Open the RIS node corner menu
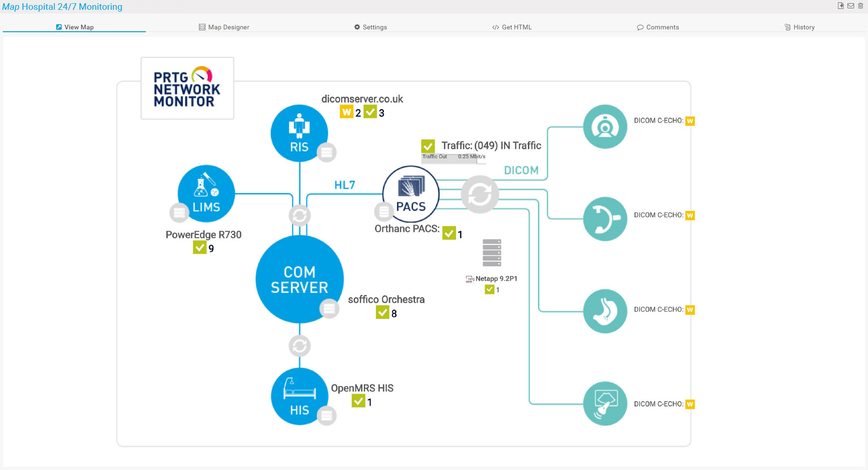The width and height of the screenshot is (868, 470). tap(327, 152)
